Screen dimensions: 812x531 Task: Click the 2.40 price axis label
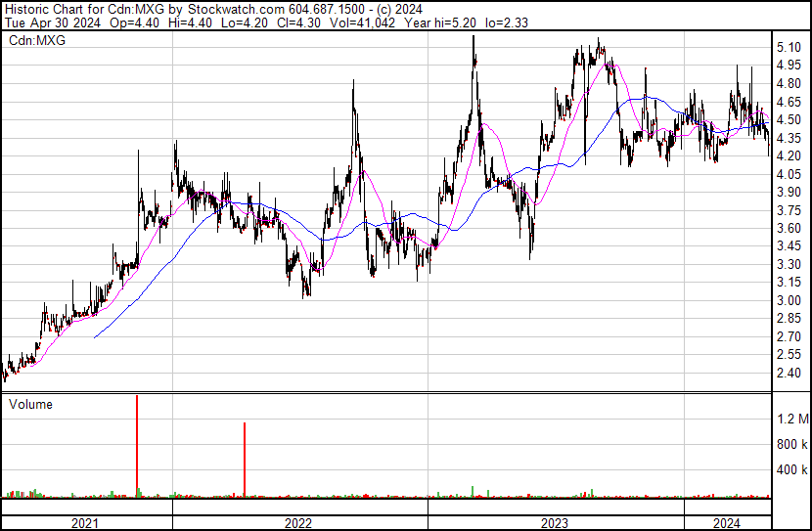pos(789,374)
